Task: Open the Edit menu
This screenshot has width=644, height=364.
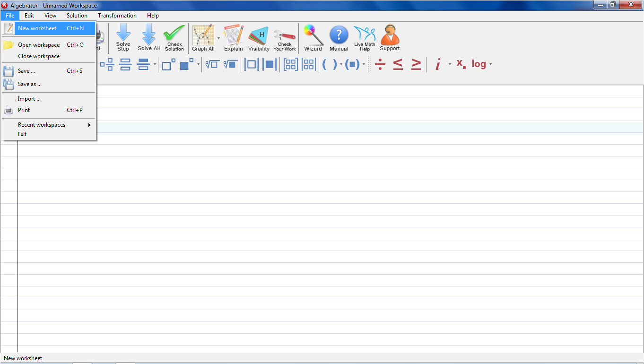Action: point(29,16)
